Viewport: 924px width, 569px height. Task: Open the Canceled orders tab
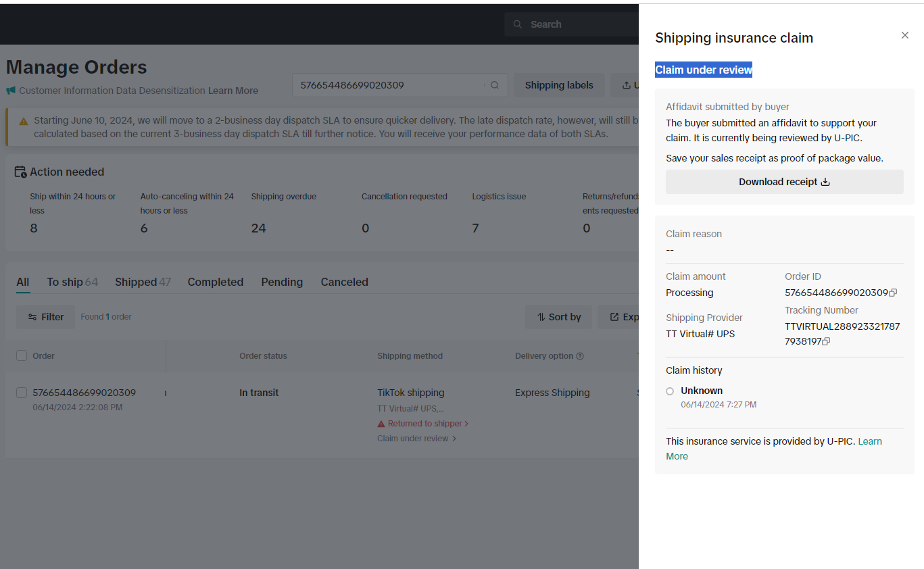pos(344,282)
